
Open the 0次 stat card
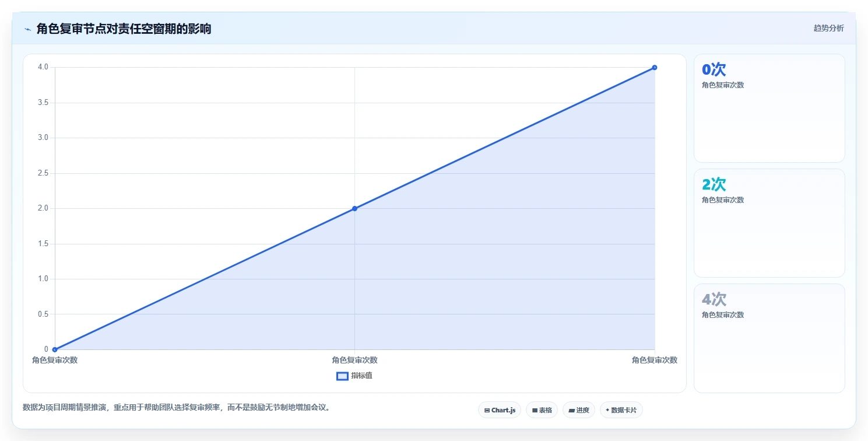click(x=769, y=108)
